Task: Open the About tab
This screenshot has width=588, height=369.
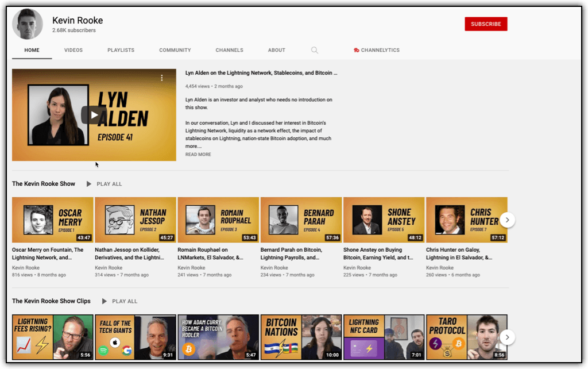Action: (x=277, y=51)
